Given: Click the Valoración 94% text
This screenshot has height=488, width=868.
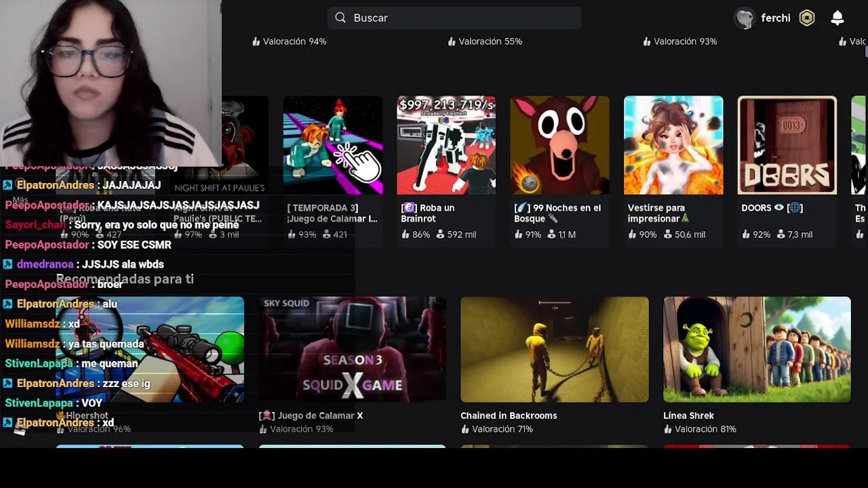Looking at the screenshot, I should click(294, 41).
